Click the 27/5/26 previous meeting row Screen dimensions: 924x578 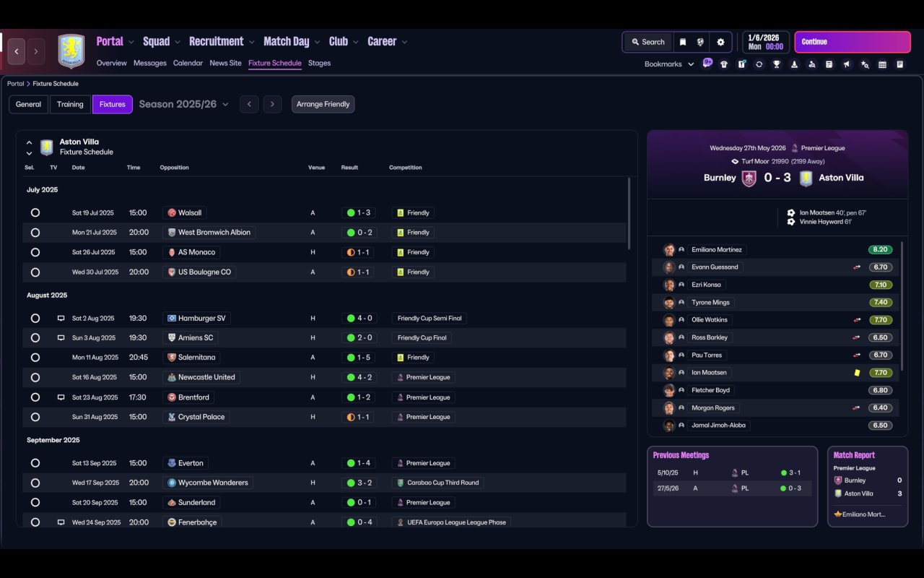click(x=732, y=488)
